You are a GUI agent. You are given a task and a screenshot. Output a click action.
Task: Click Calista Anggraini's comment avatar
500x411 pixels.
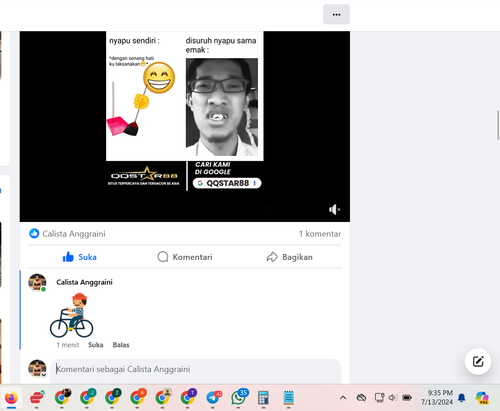tap(37, 283)
